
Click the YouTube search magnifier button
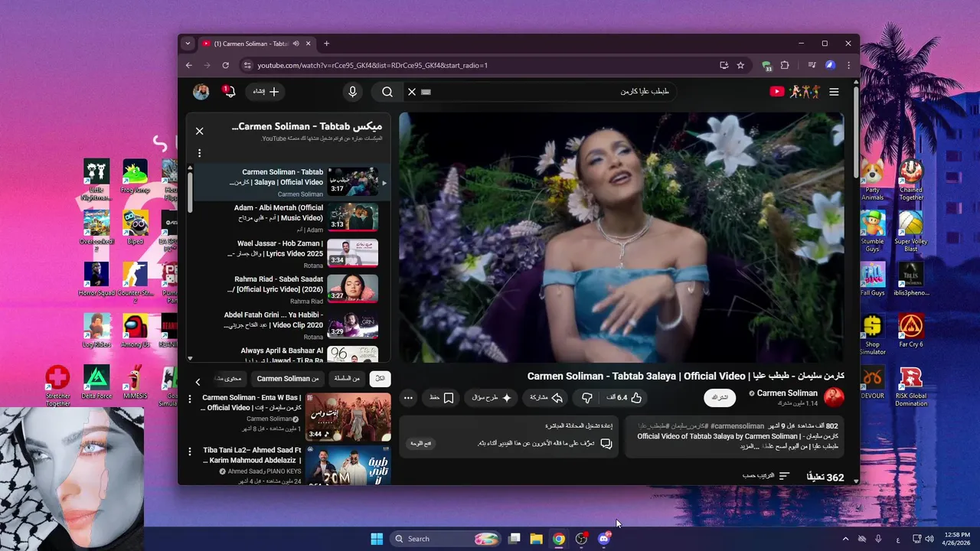[387, 92]
